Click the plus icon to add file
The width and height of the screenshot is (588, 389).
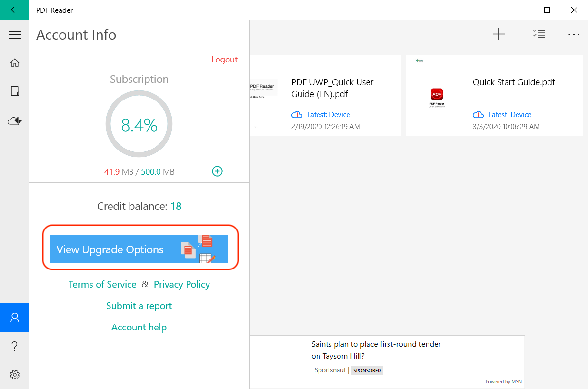(498, 34)
